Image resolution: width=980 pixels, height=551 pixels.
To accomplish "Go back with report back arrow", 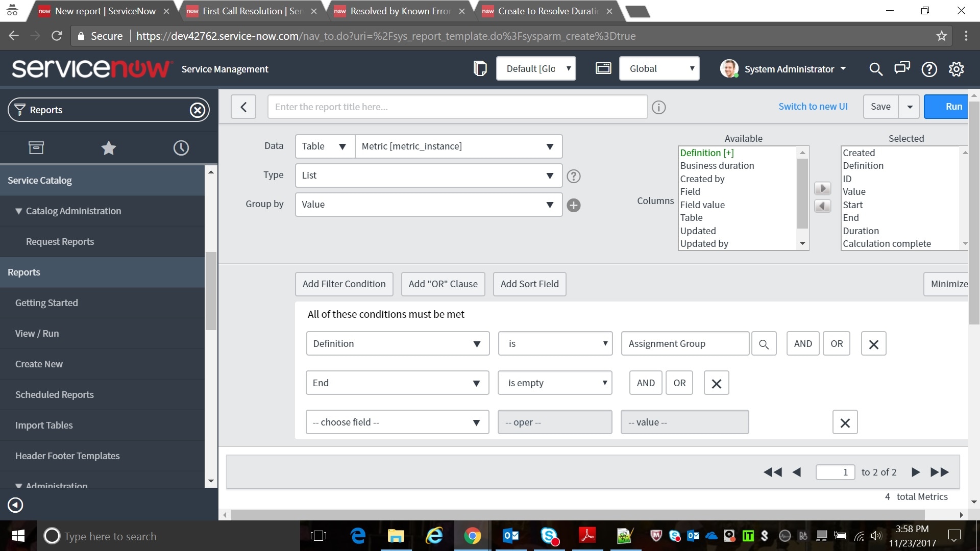I will pyautogui.click(x=243, y=107).
